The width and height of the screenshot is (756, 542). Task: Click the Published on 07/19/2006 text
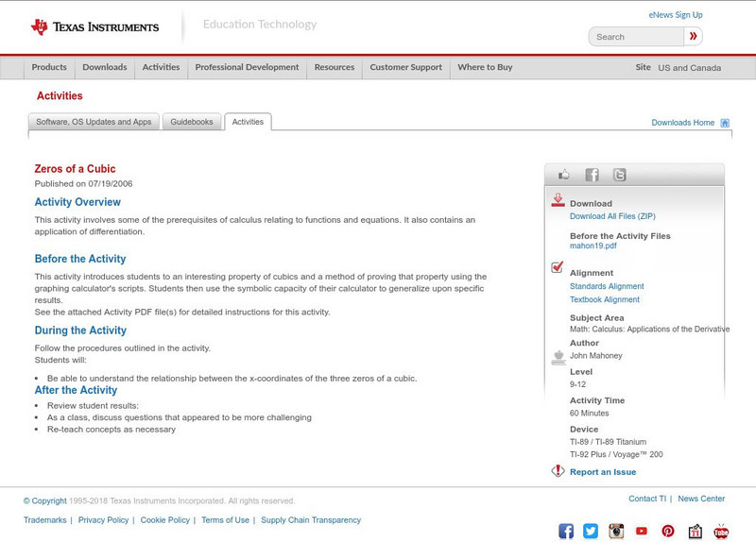coord(83,183)
